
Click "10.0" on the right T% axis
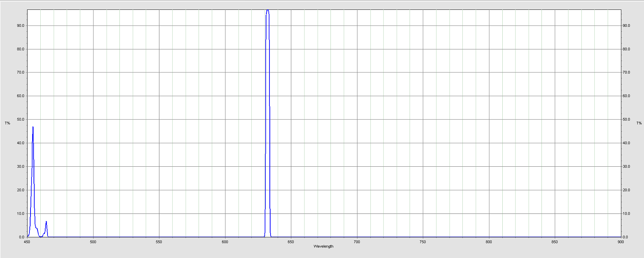point(626,213)
